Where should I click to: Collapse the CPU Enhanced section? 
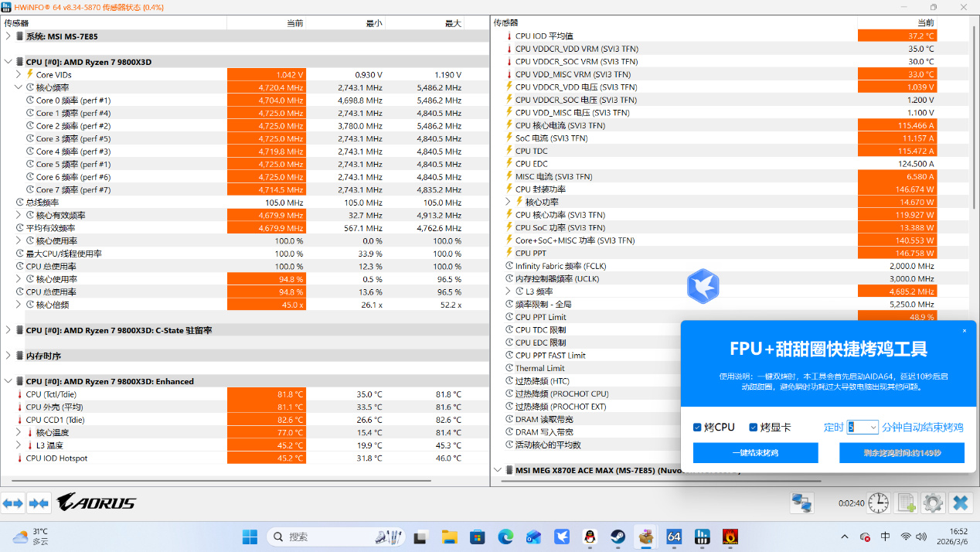8,381
